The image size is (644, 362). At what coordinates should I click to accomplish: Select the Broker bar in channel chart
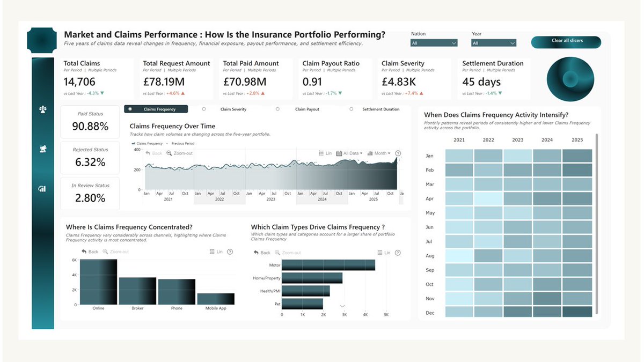coord(137,291)
